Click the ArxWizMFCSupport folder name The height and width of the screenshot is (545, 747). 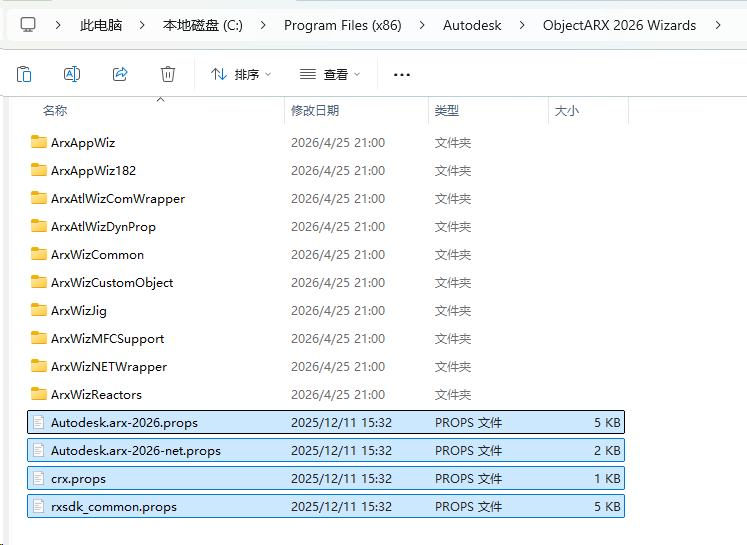click(x=107, y=339)
